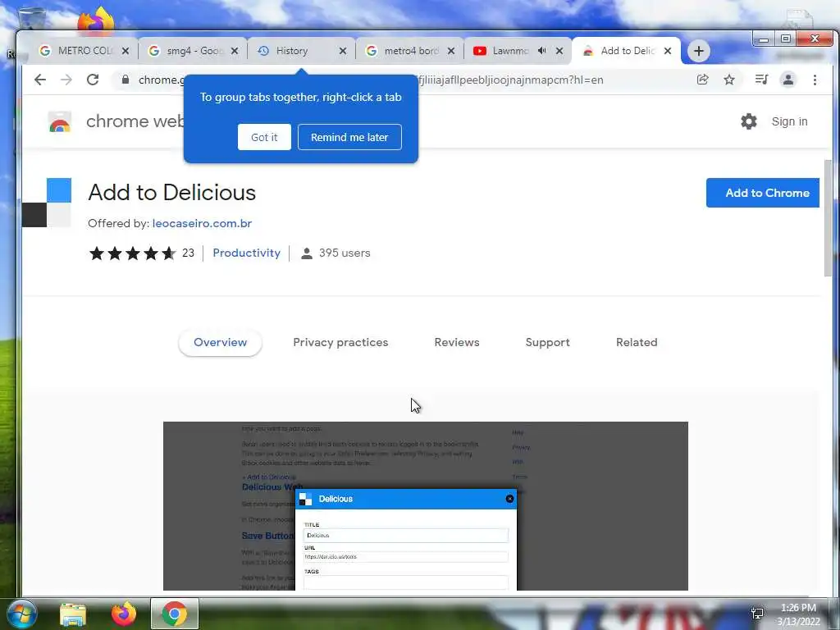840x630 pixels.
Task: Open the media control playlist icon
Action: (761, 80)
